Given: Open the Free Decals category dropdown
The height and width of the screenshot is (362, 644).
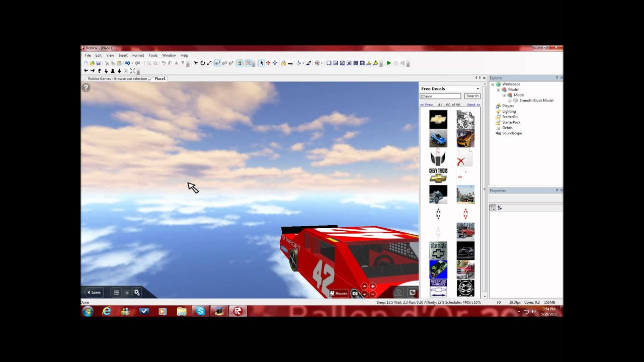Looking at the screenshot, I should [477, 88].
